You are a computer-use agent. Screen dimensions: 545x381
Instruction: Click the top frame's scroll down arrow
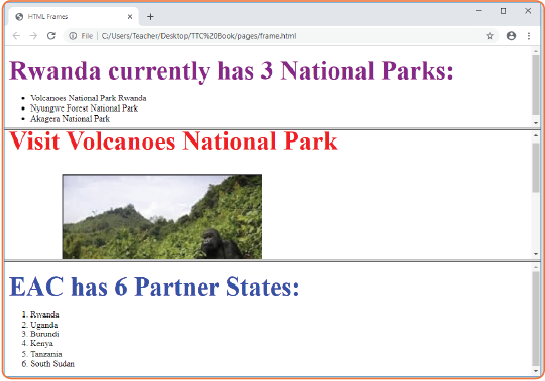point(536,123)
